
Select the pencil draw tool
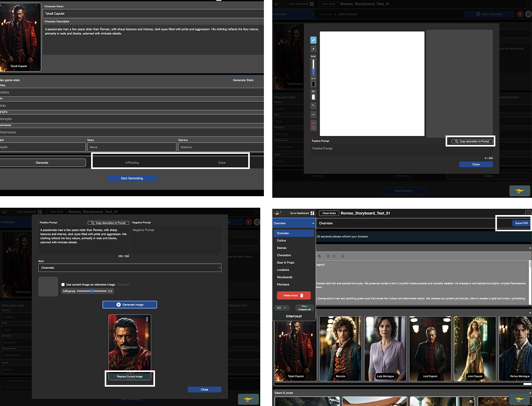point(314,40)
